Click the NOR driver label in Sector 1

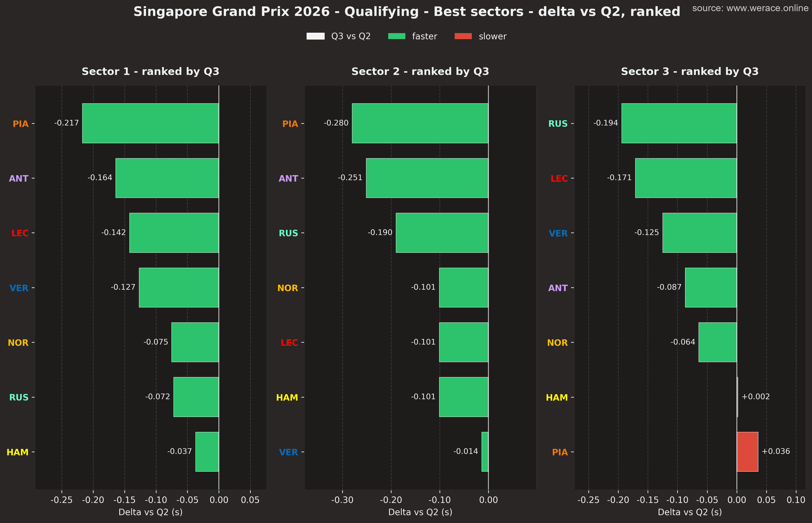click(x=18, y=343)
